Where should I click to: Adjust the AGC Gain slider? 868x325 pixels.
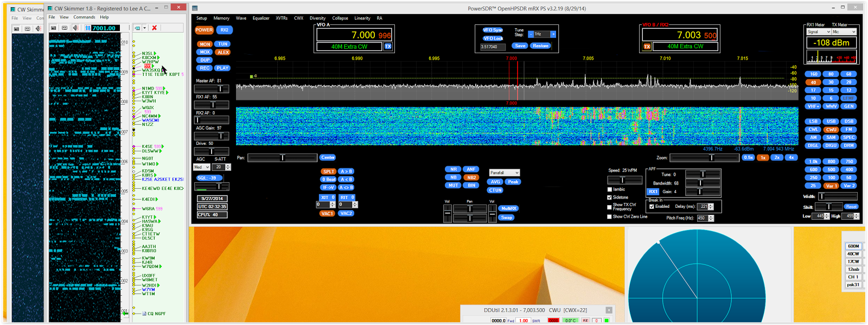click(x=212, y=136)
